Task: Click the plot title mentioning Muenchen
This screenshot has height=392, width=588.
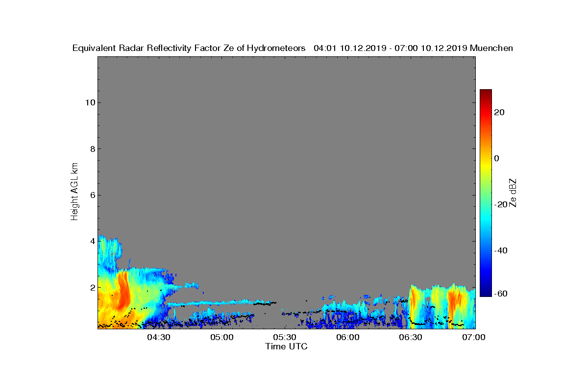Action: point(293,48)
